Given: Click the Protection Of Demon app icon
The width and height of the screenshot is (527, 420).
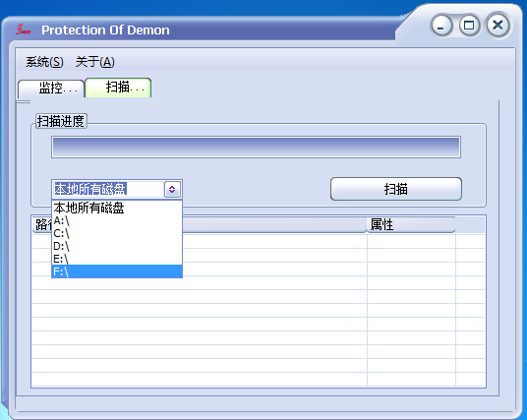Looking at the screenshot, I should coord(23,30).
